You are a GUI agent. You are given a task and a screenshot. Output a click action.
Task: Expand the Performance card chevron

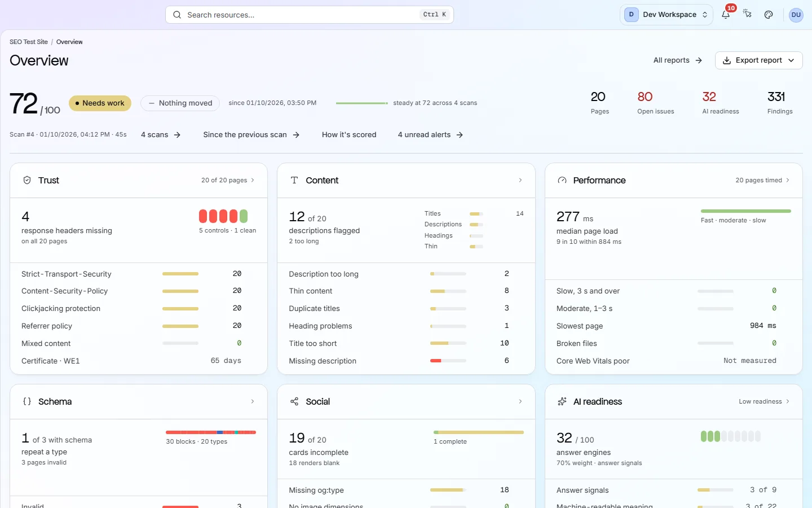pos(788,180)
